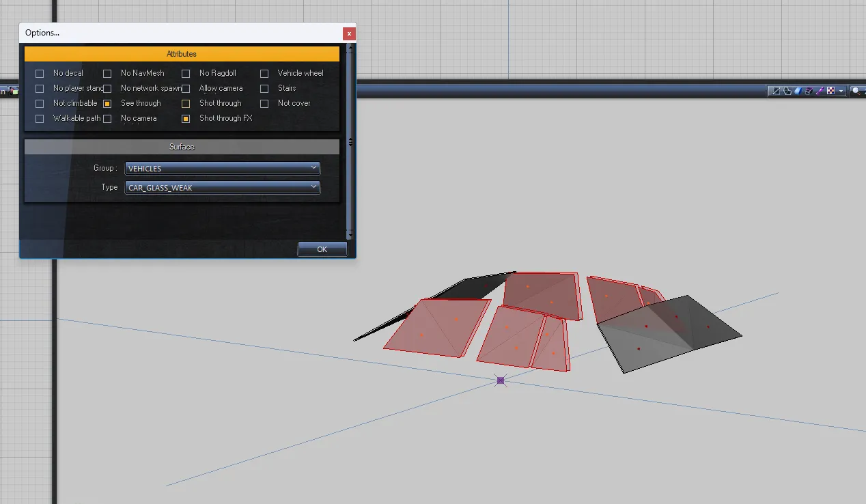
Task: Click the purple origin pivot marker
Action: pyautogui.click(x=501, y=380)
